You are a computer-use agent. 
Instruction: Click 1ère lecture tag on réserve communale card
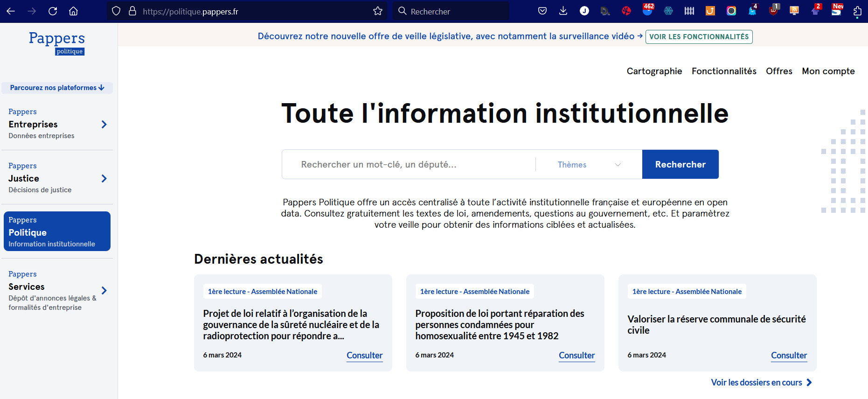(x=687, y=291)
